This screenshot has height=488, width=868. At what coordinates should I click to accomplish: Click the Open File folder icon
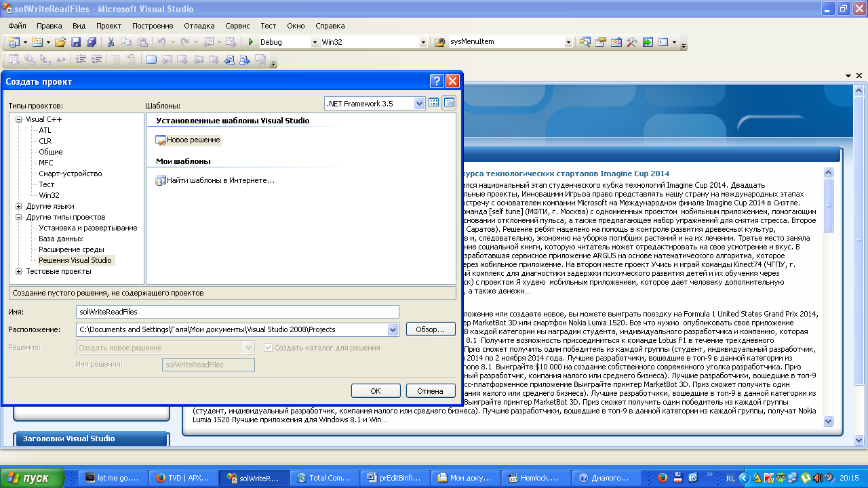tap(60, 42)
